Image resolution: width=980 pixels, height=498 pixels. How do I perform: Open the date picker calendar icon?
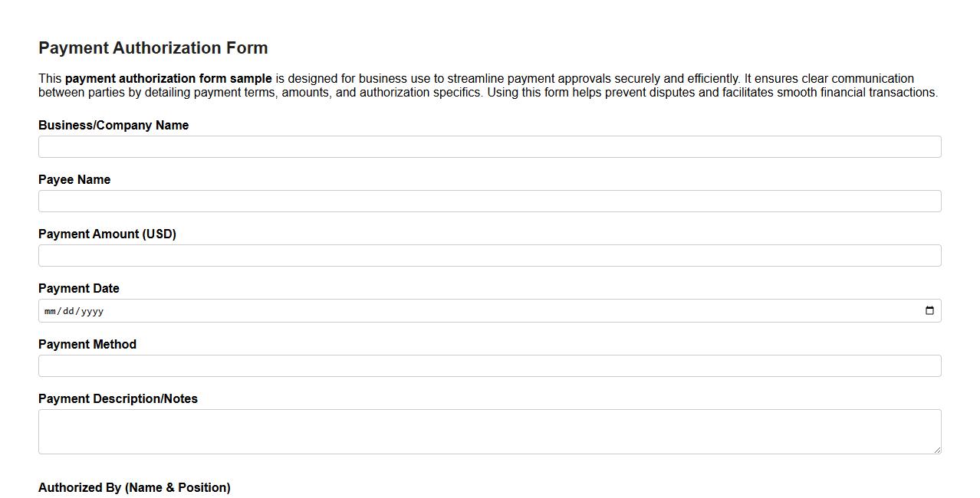(929, 310)
